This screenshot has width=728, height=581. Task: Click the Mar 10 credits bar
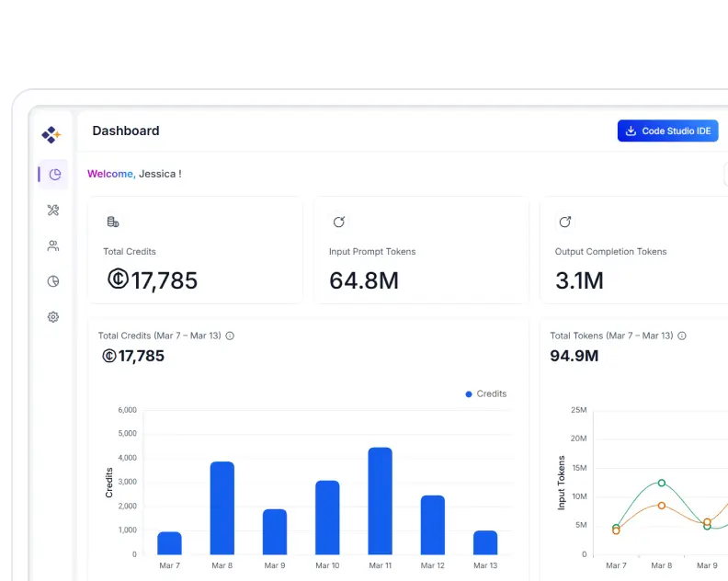(x=327, y=518)
